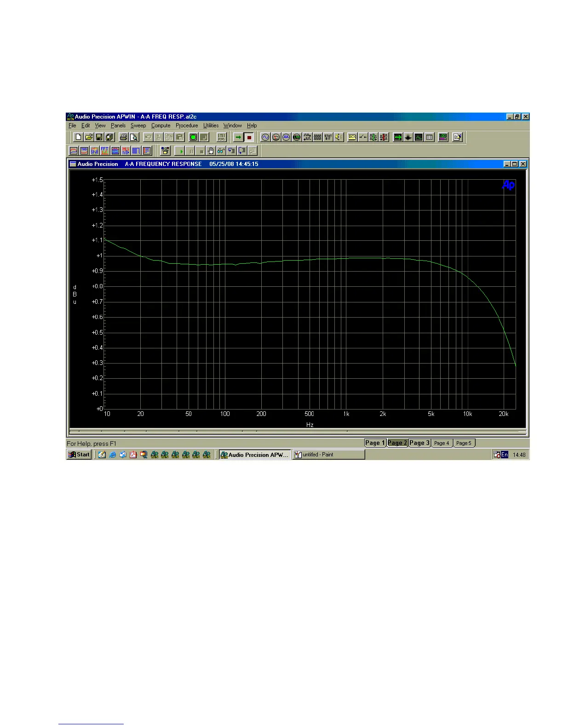Image resolution: width=563 pixels, height=728 pixels.
Task: Open the Sweep menu
Action: pyautogui.click(x=138, y=125)
